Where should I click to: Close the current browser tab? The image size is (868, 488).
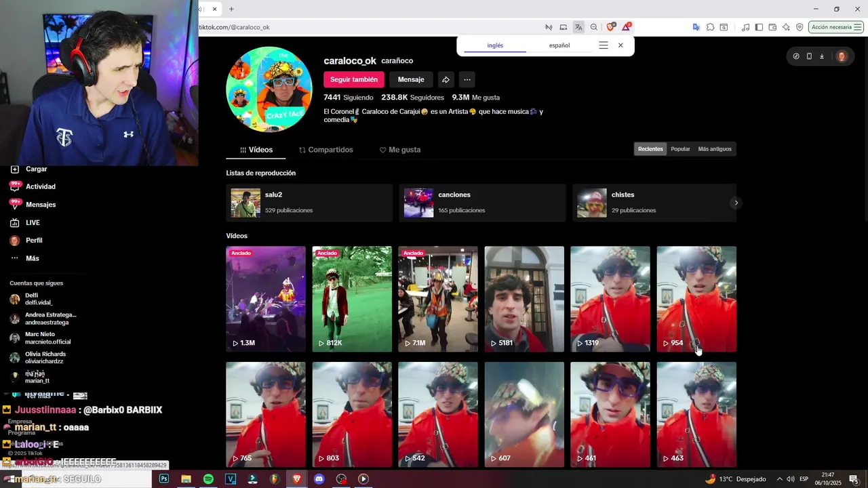point(214,9)
